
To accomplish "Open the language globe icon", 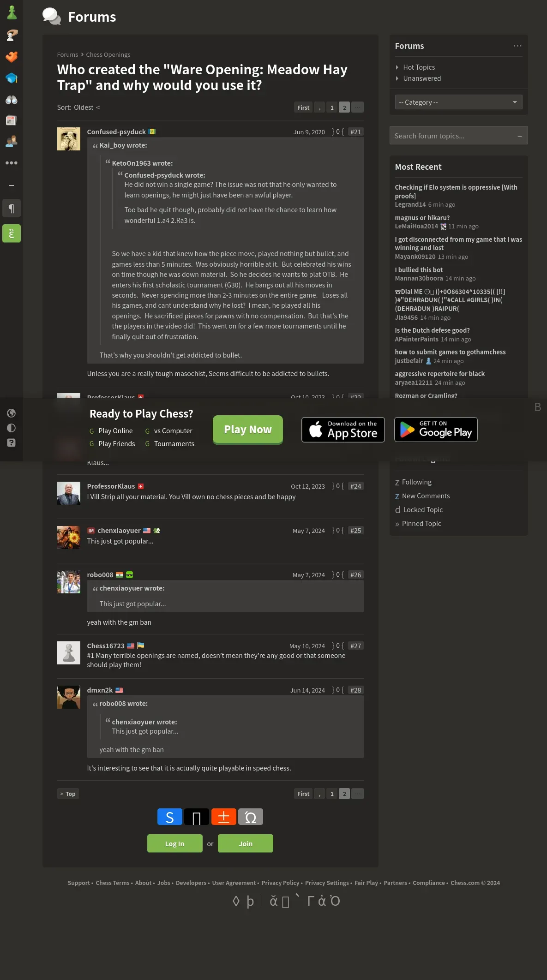I will 12,413.
